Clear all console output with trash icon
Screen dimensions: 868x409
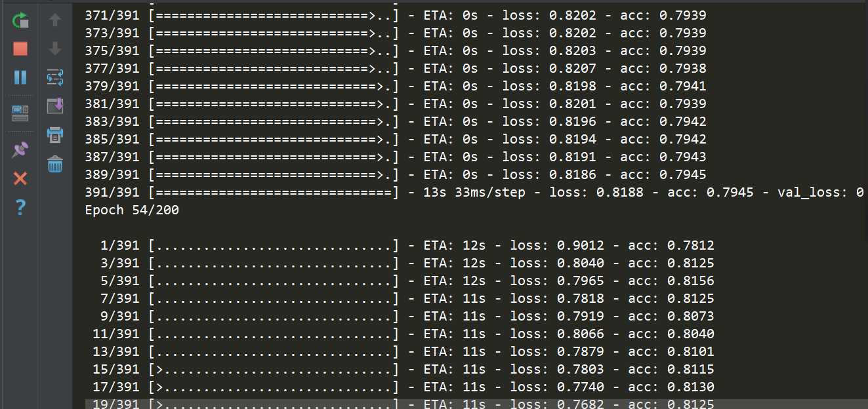pos(55,164)
